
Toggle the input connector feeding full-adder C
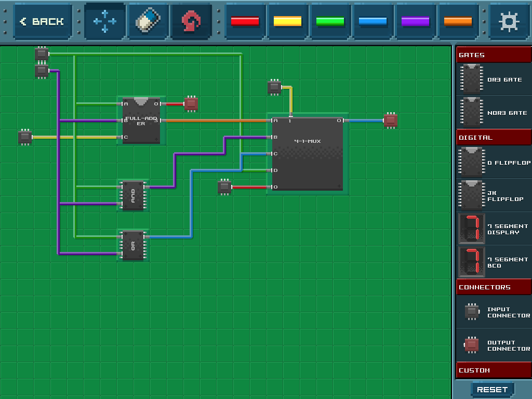25,137
